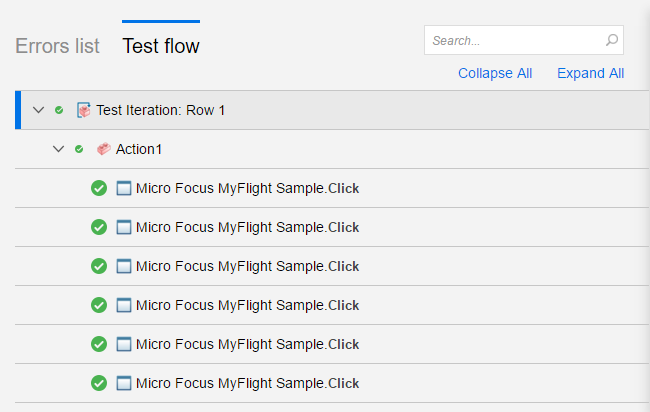Click the Action1 red block icon
Image resolution: width=650 pixels, height=412 pixels.
(x=104, y=149)
